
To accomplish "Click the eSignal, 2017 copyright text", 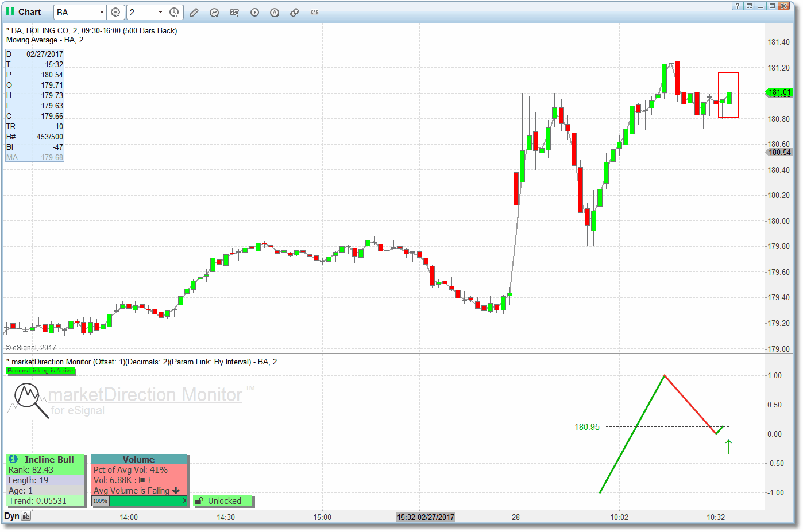I will point(31,348).
